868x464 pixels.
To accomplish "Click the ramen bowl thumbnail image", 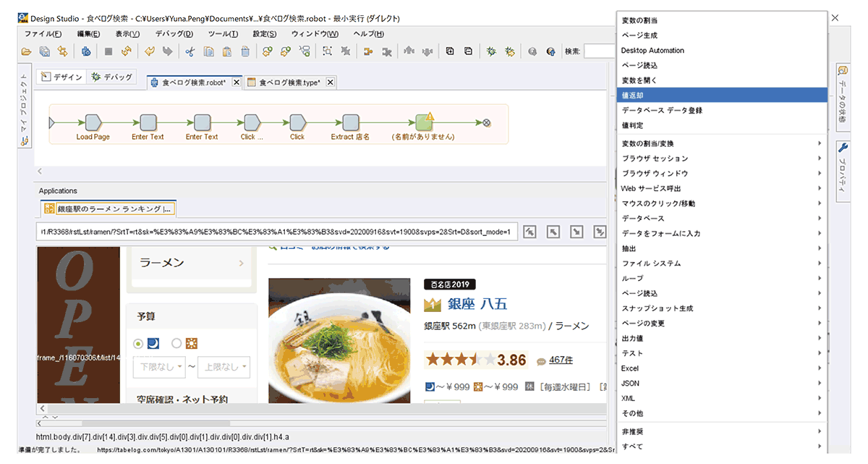I will (x=340, y=340).
